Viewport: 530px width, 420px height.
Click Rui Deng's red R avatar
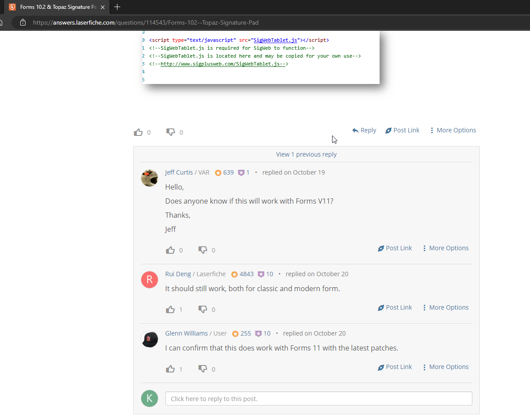pyautogui.click(x=150, y=280)
